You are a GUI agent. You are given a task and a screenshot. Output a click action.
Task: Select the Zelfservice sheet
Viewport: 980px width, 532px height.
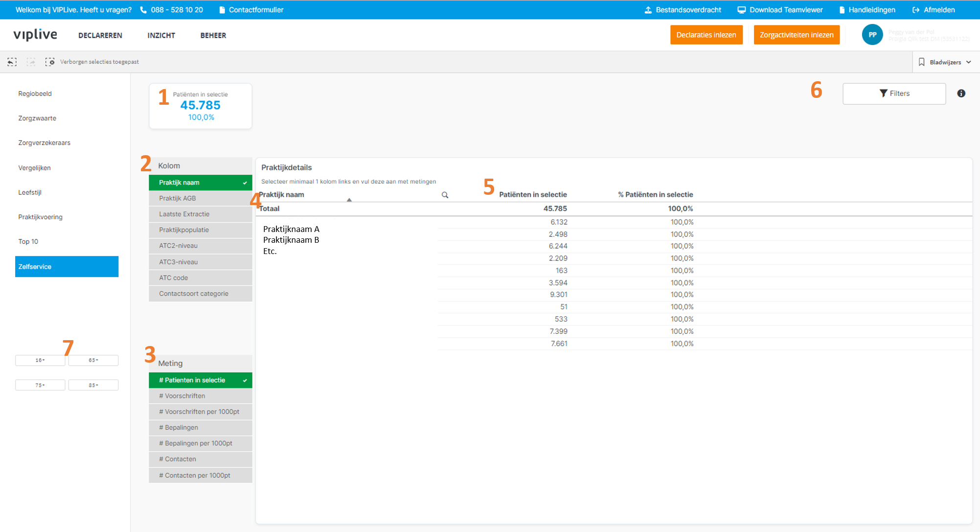67,267
